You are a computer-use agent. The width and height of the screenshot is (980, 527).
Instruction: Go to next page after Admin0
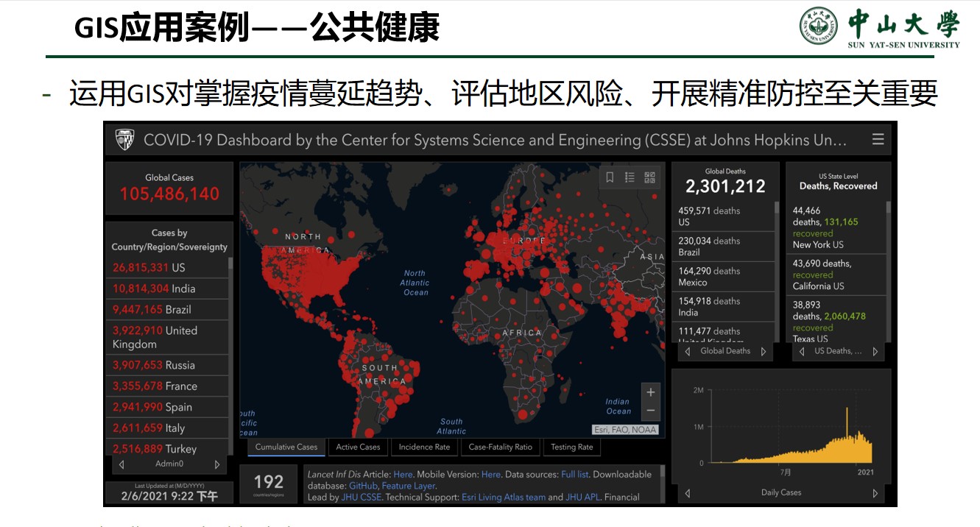point(217,464)
